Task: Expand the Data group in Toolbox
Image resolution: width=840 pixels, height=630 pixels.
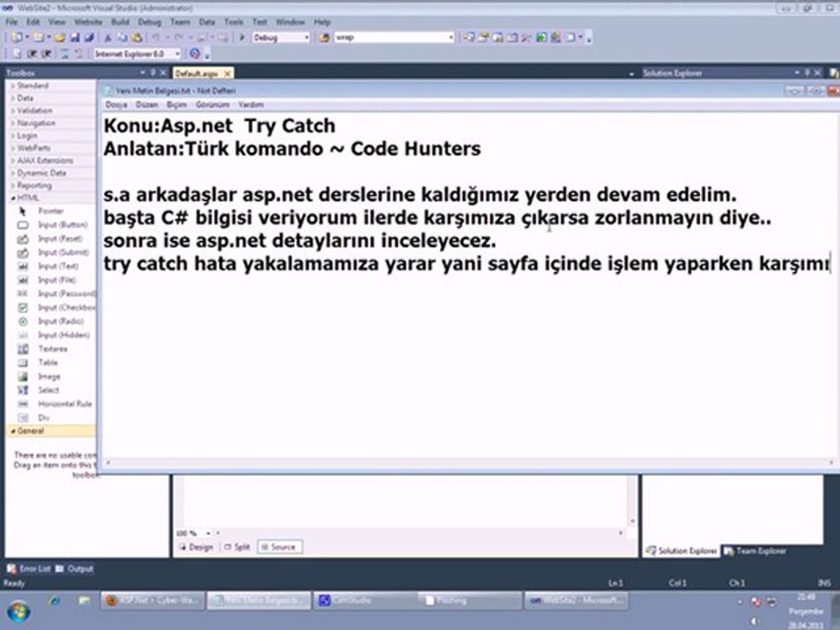Action: click(24, 98)
